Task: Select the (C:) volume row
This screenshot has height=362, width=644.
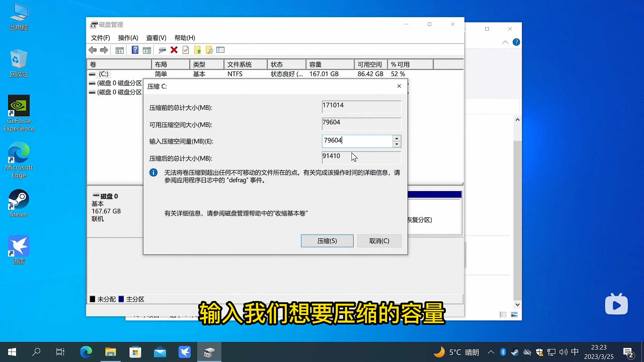Action: tap(104, 74)
